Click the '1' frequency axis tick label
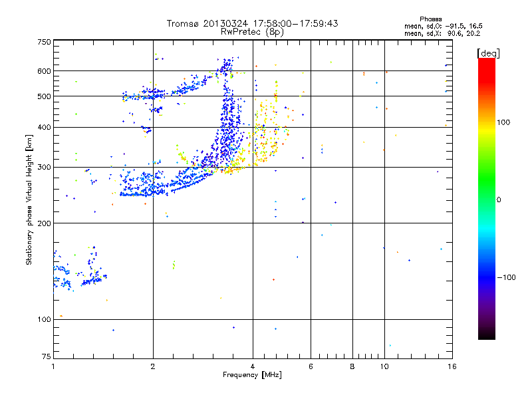532x399 pixels. point(53,366)
